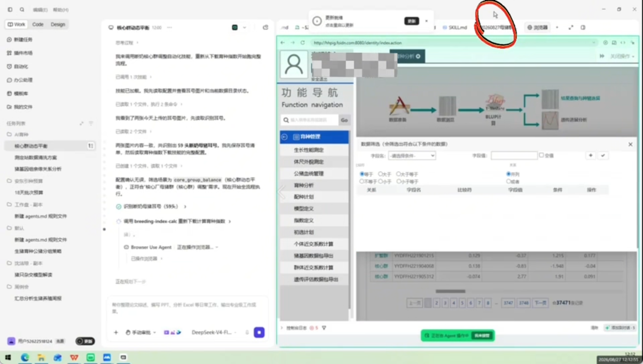Image resolution: width=643 pixels, height=364 pixels.
Task: Open the SKILL.md file tab
Action: (455, 27)
